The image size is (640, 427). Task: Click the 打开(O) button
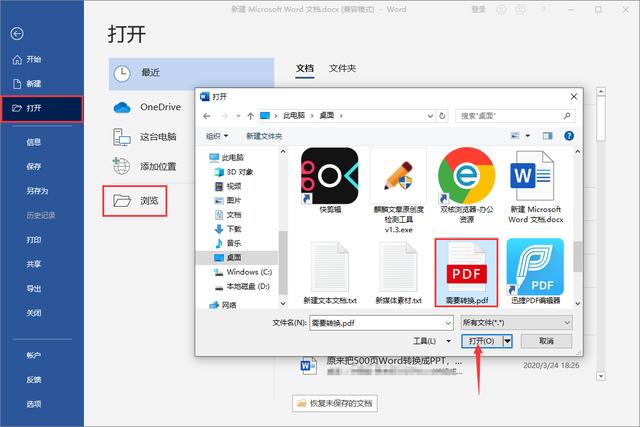pos(482,341)
